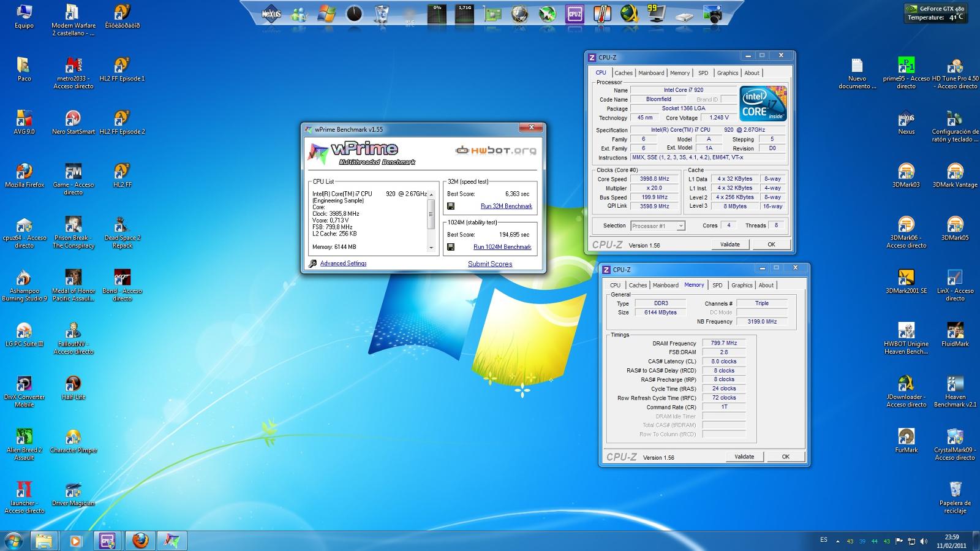Viewport: 980px width, 551px height.
Task: Switch to Caches tab in upper CPU-Z window
Action: [624, 73]
